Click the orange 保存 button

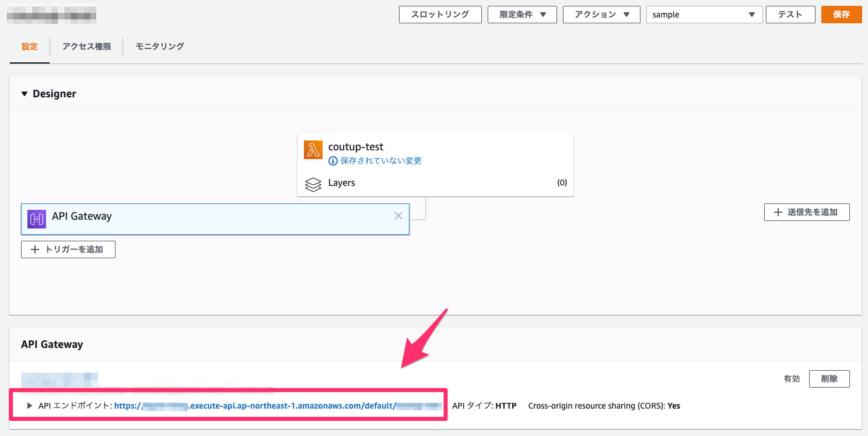click(x=841, y=15)
